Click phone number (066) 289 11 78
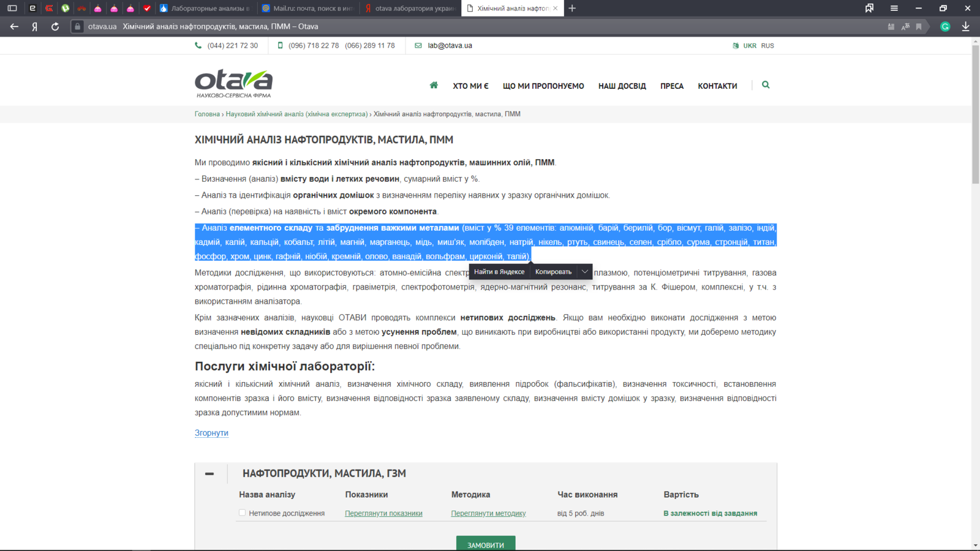The width and height of the screenshot is (980, 551). click(370, 46)
